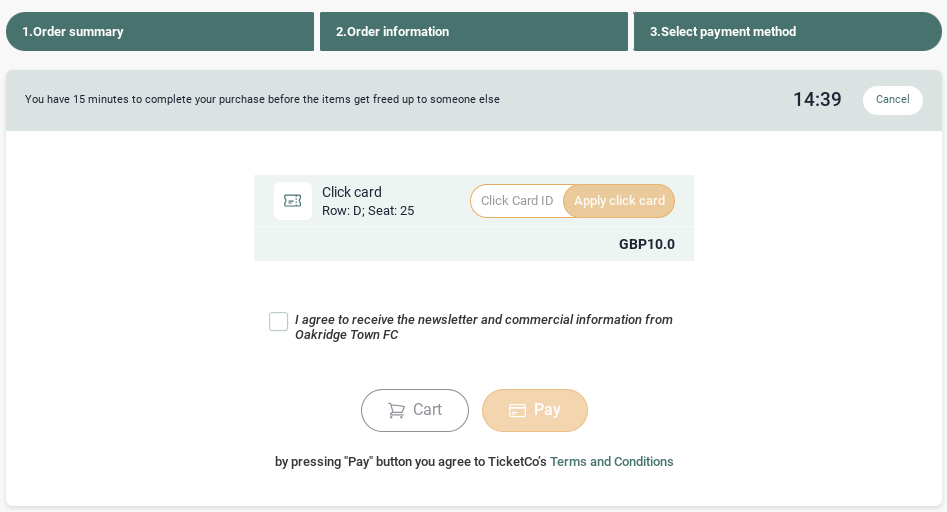Go to the 2.Order information step
This screenshot has width=947, height=512.
pos(474,31)
